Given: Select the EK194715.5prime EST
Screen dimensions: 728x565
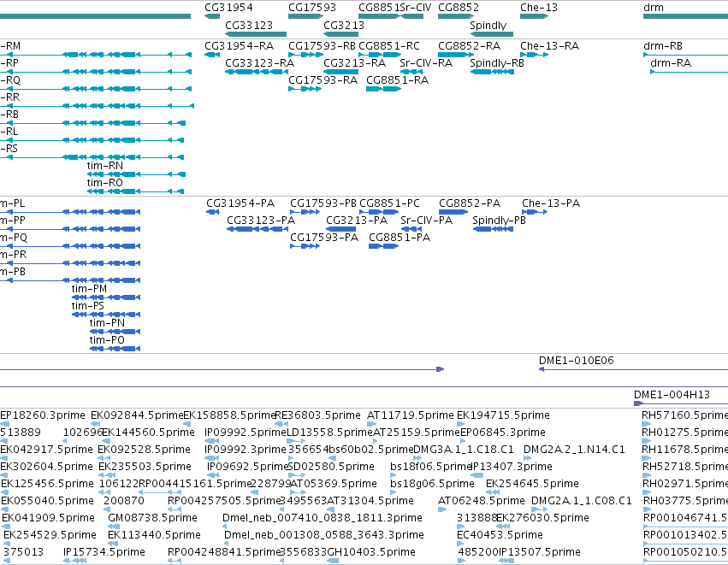Looking at the screenshot, I should click(x=460, y=424).
